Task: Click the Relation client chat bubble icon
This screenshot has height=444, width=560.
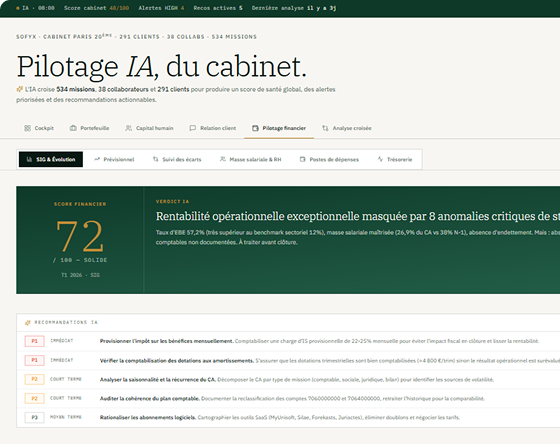Action: click(192, 128)
